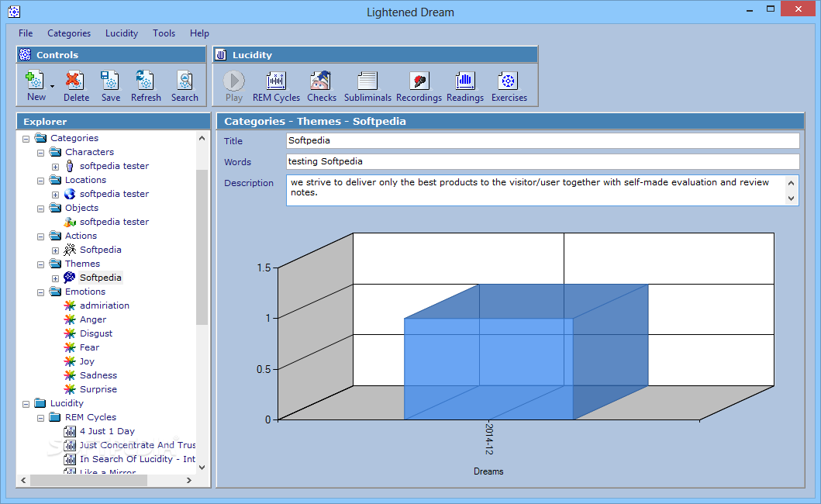Open the Categories menu
Image resolution: width=821 pixels, height=504 pixels.
(69, 33)
